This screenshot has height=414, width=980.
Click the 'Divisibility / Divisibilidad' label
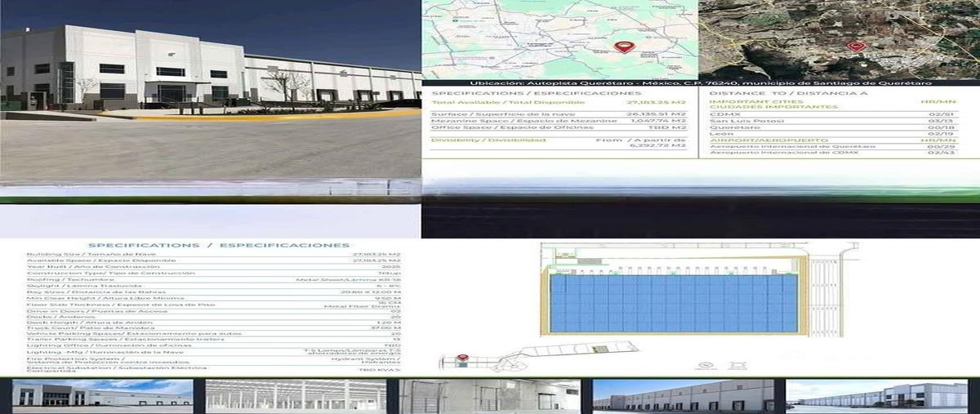[488, 140]
